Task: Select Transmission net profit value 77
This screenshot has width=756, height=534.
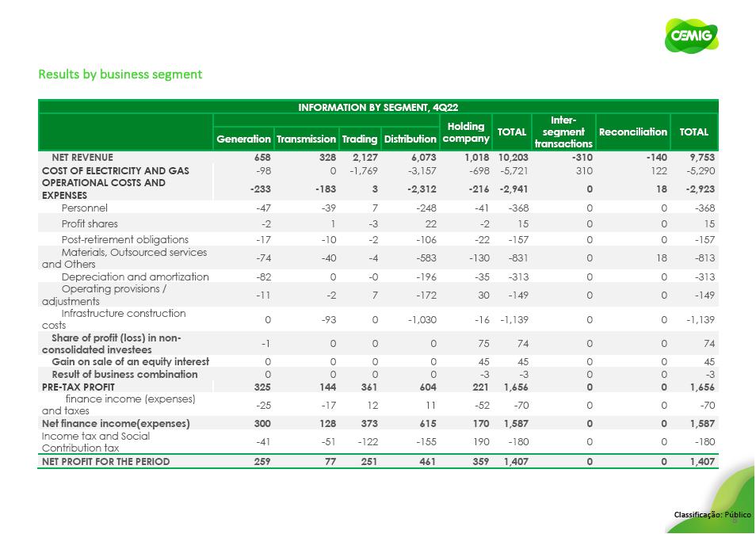Action: pyautogui.click(x=330, y=462)
